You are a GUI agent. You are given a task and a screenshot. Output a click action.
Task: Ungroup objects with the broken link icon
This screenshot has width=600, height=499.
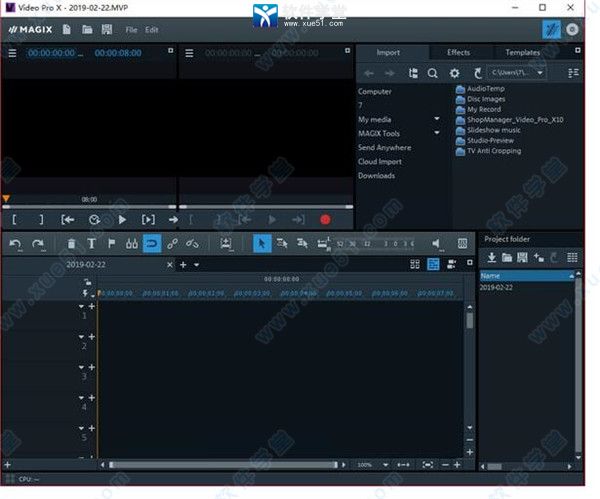[x=192, y=244]
